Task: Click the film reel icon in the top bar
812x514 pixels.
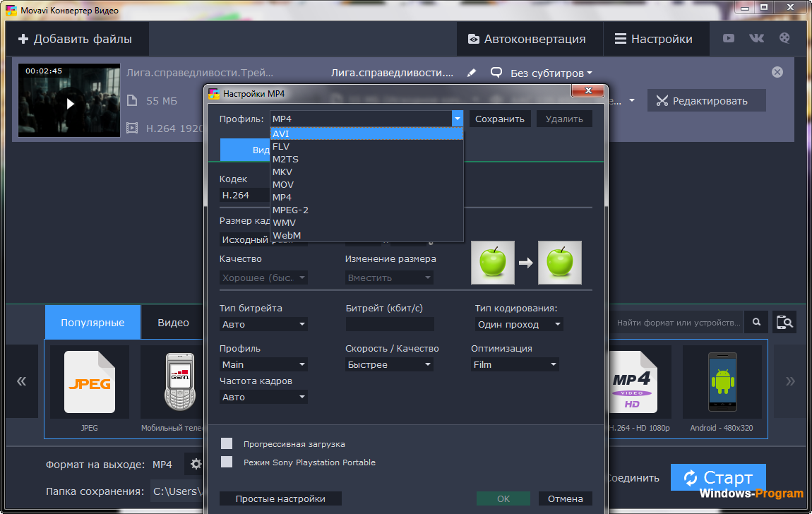Action: (x=784, y=38)
